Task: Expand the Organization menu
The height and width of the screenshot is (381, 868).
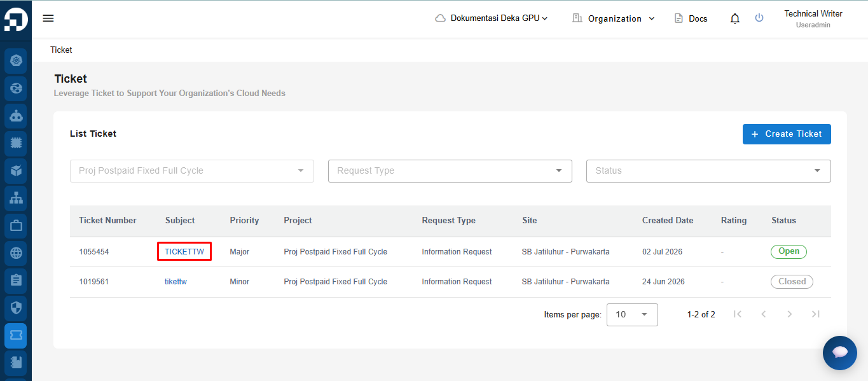Action: point(614,18)
